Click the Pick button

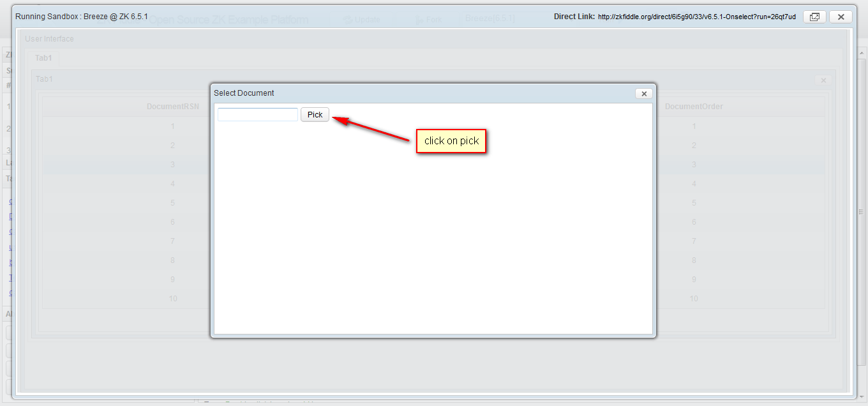315,114
